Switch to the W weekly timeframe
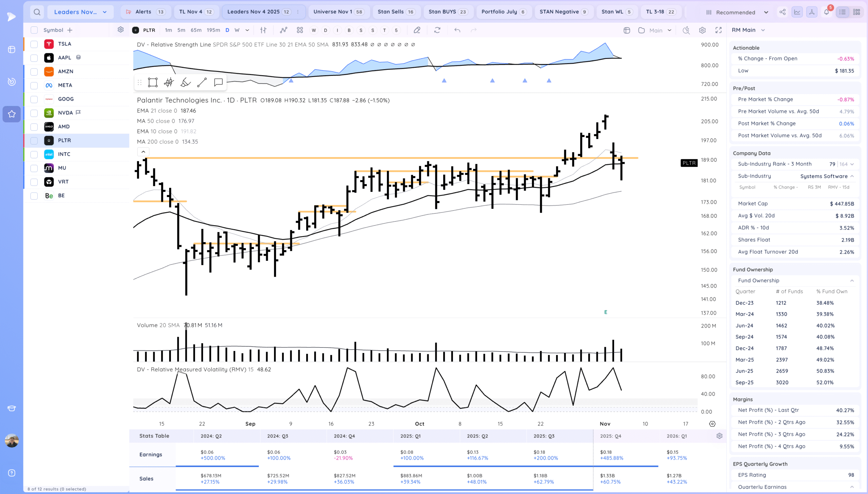The width and height of the screenshot is (868, 494). pos(237,30)
